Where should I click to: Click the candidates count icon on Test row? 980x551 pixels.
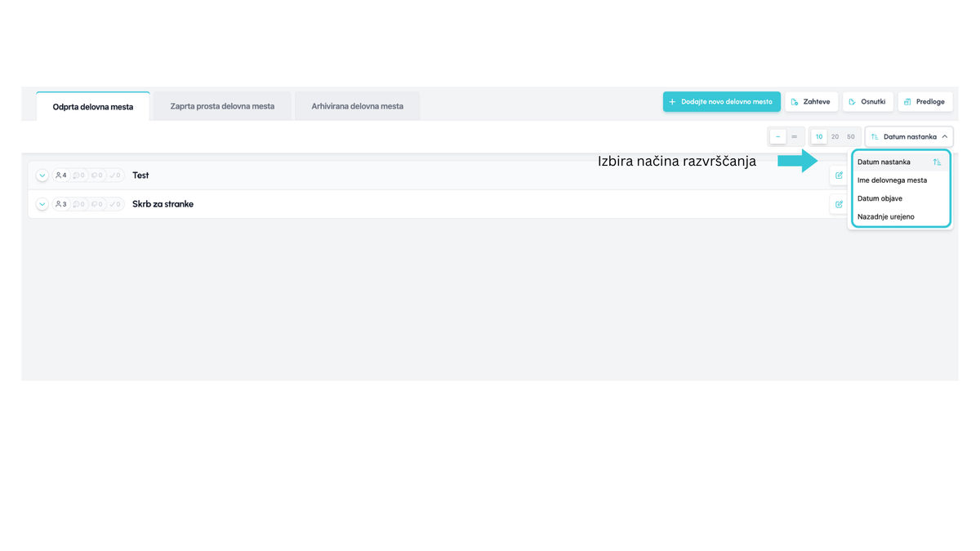coord(61,176)
